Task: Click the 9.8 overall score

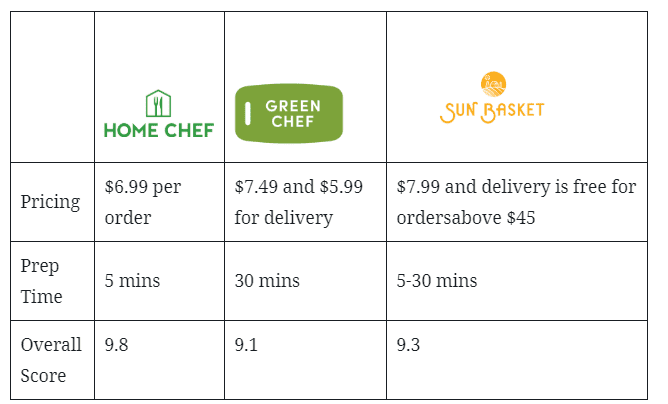Action: click(x=116, y=344)
